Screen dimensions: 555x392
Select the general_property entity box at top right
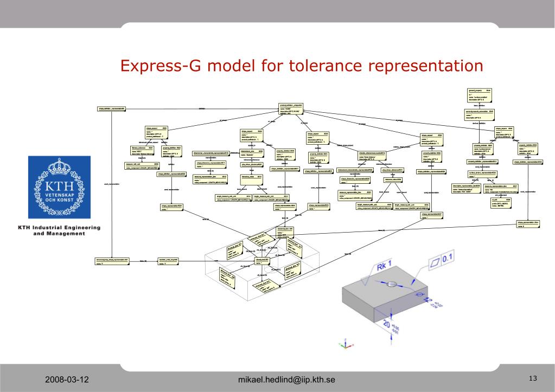point(480,95)
